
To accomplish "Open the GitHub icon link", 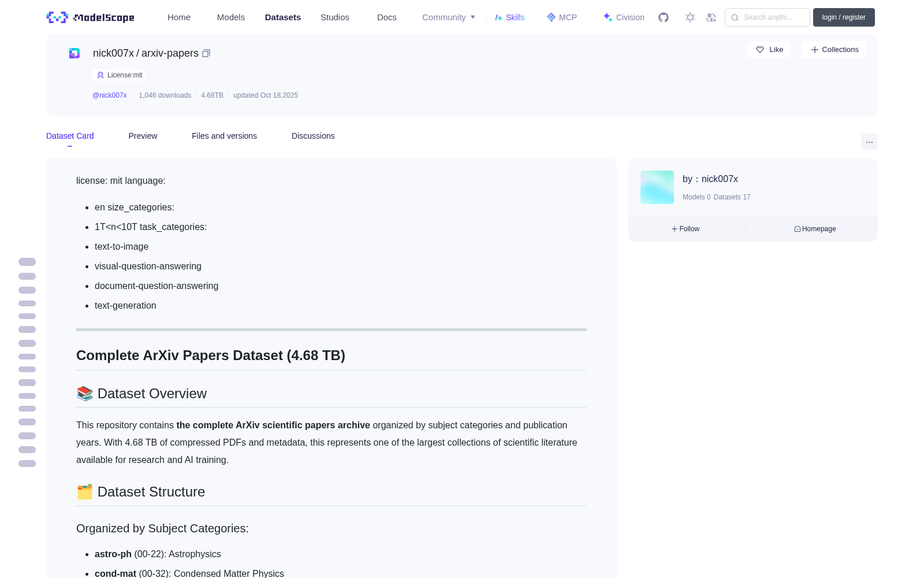I will pyautogui.click(x=664, y=17).
